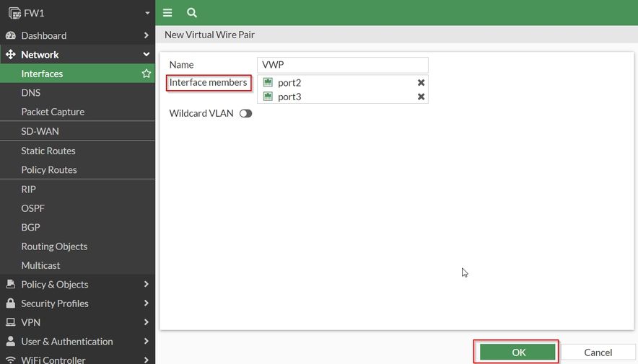Image resolution: width=638 pixels, height=364 pixels.
Task: Expand the Dashboard menu chevron
Action: click(147, 35)
